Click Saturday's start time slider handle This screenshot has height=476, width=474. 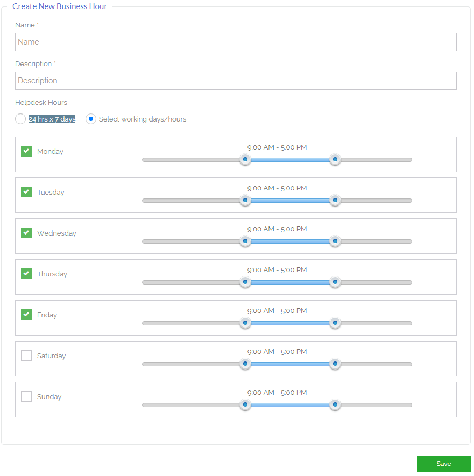245,364
